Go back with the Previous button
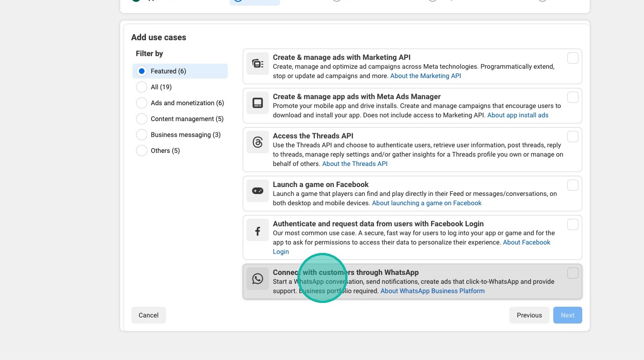 tap(529, 315)
